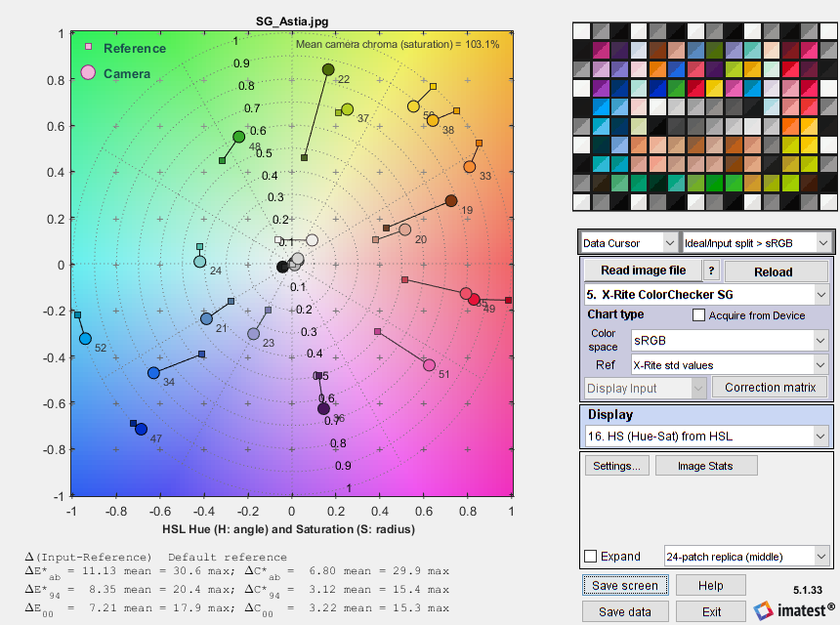Click the blue camera marker labeled 34

[153, 373]
